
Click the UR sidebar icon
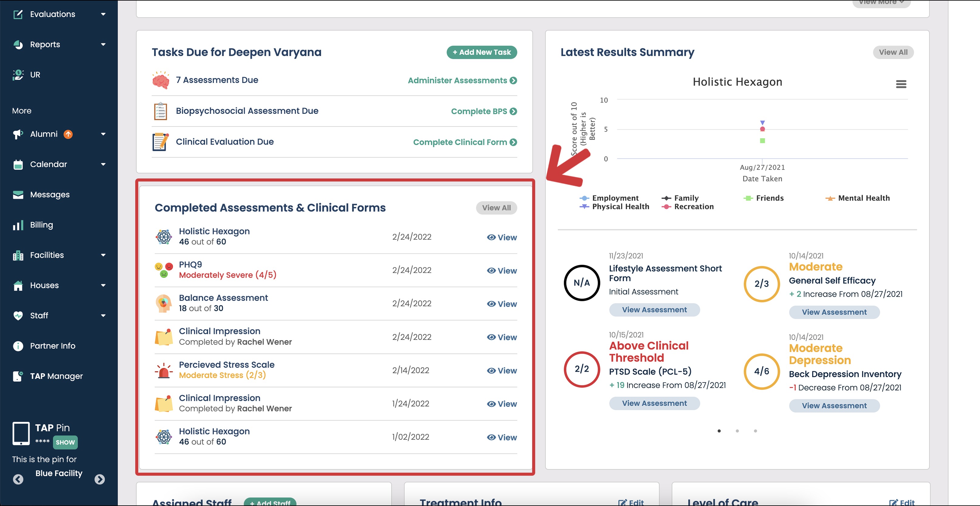coord(18,75)
